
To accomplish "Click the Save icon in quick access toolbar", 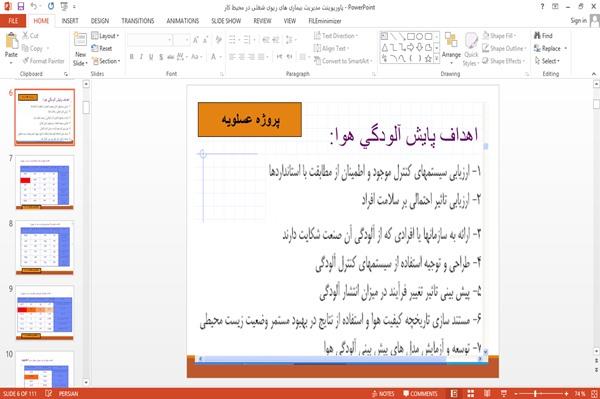I will [x=21, y=7].
